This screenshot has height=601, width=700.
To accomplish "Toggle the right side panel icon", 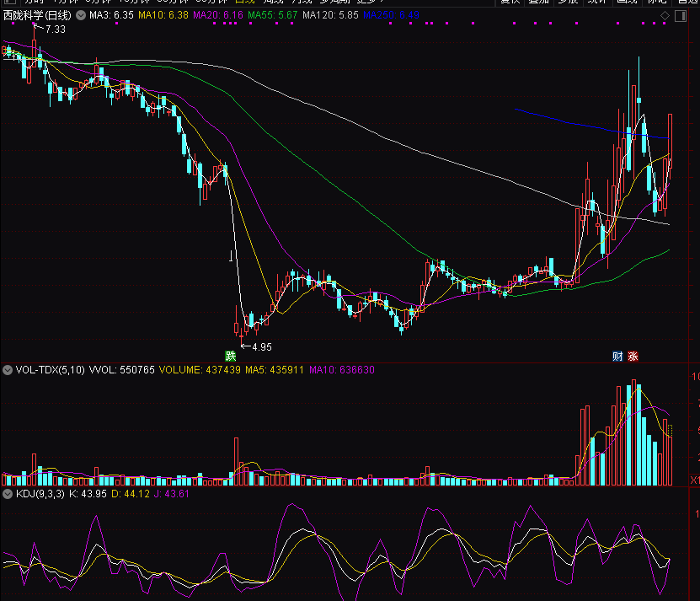I will pos(679,15).
